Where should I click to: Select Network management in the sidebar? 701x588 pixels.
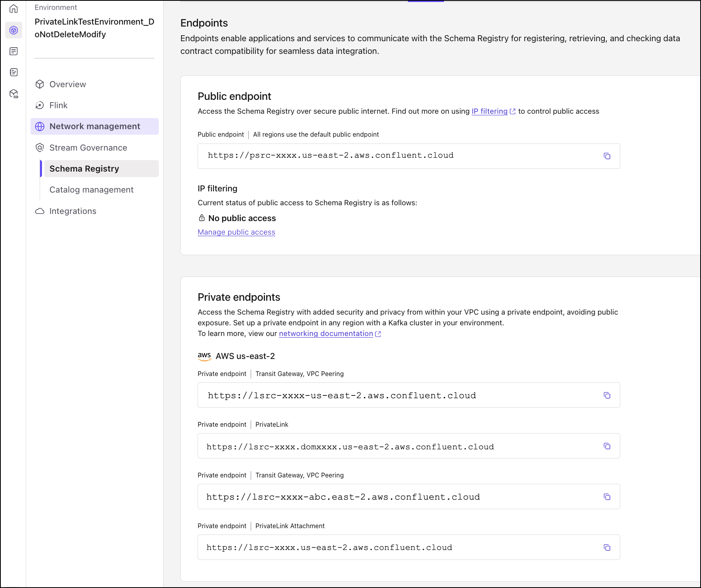pos(95,126)
